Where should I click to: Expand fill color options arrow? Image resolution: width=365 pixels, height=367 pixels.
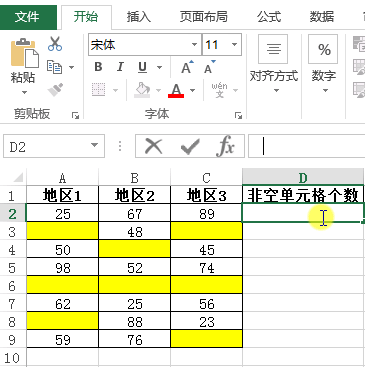click(158, 90)
